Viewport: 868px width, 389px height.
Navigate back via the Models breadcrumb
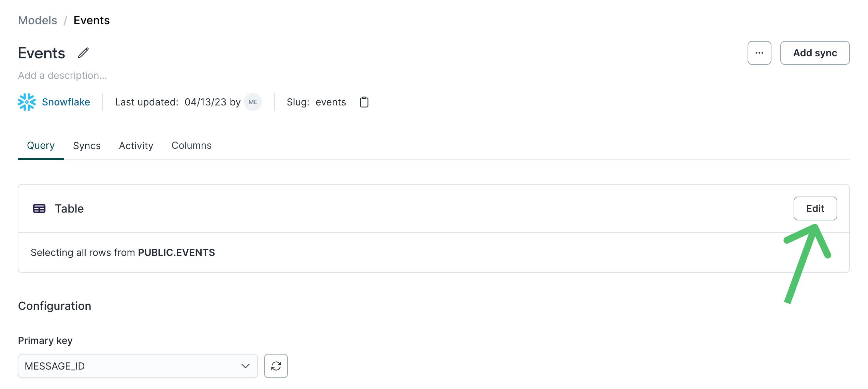[x=38, y=20]
